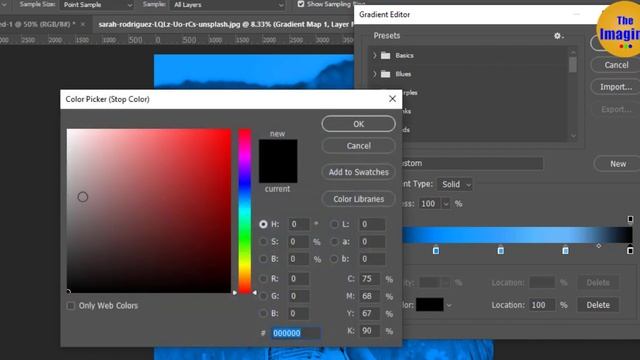Image resolution: width=640 pixels, height=360 pixels.
Task: Select the S saturation radio button
Action: [x=263, y=242]
